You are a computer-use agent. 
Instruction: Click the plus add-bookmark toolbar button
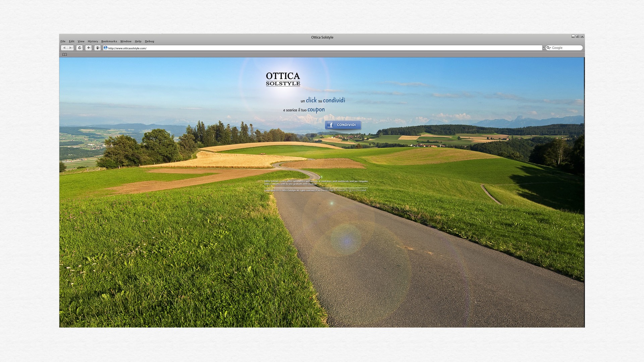(x=89, y=48)
